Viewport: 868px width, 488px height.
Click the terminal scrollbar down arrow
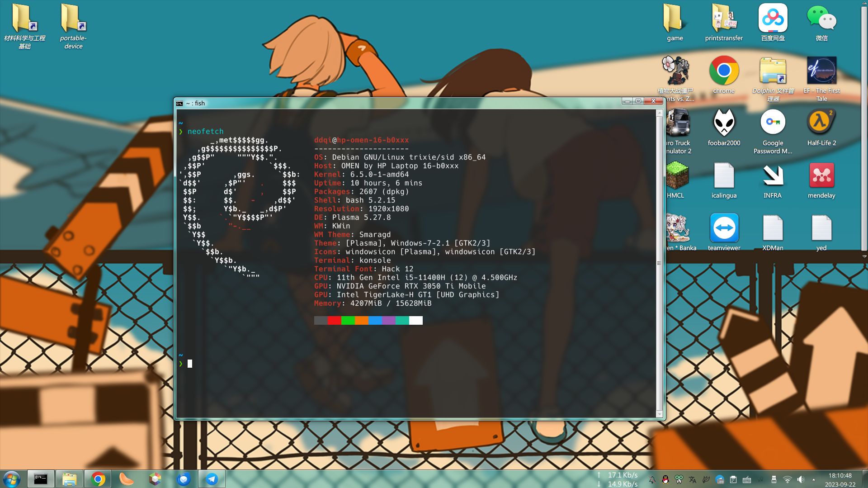[x=660, y=414]
